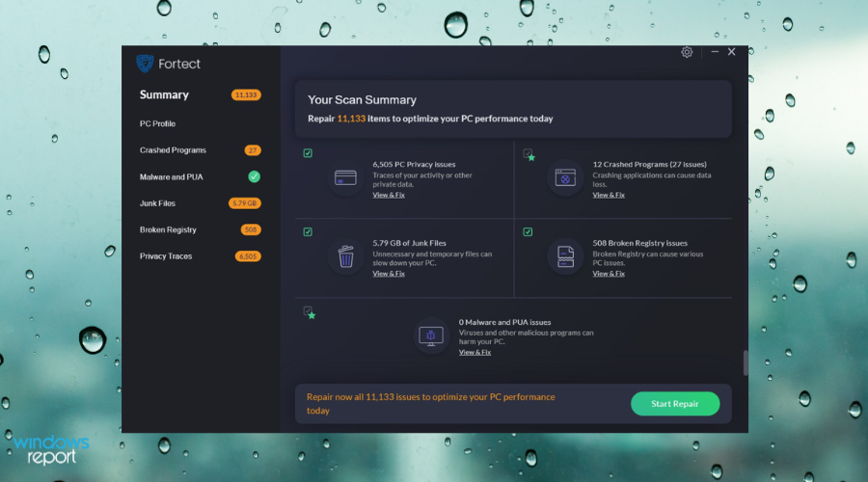The width and height of the screenshot is (868, 482).
Task: Open View & Fix under Broken Registry issues
Action: pos(609,274)
